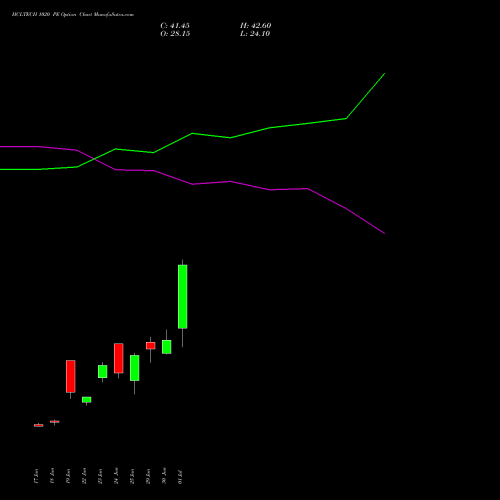Select the tiny red candlestick for 17 Jun
This screenshot has width=500, height=500.
(39, 425)
